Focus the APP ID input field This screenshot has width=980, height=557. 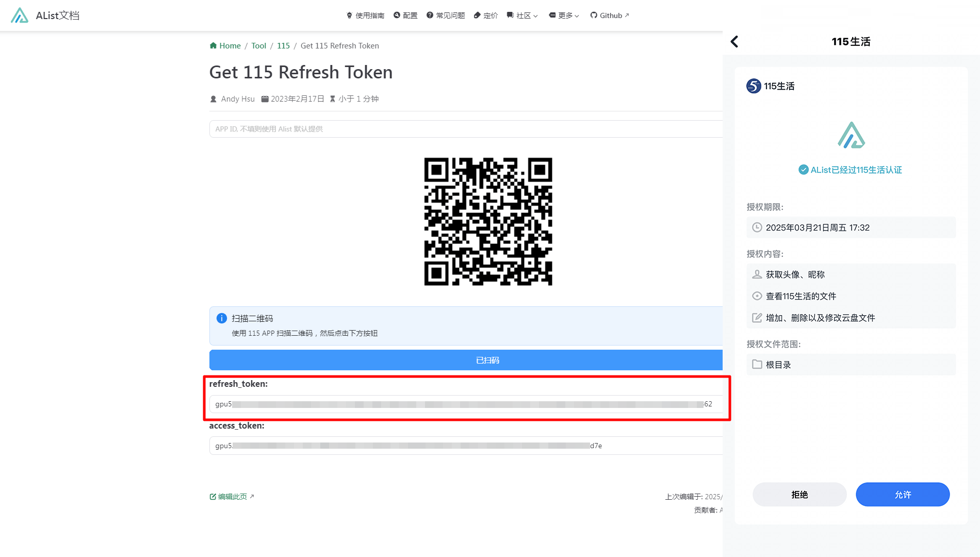464,129
